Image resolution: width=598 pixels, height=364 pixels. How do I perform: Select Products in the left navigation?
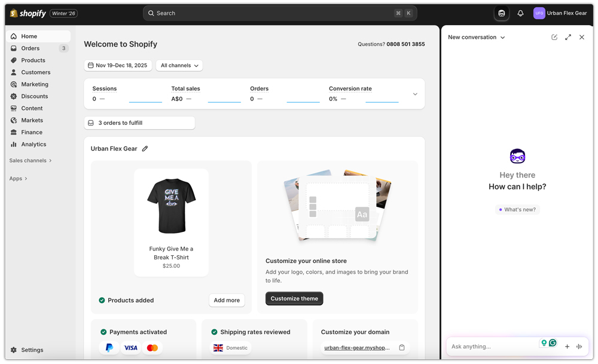click(x=33, y=60)
